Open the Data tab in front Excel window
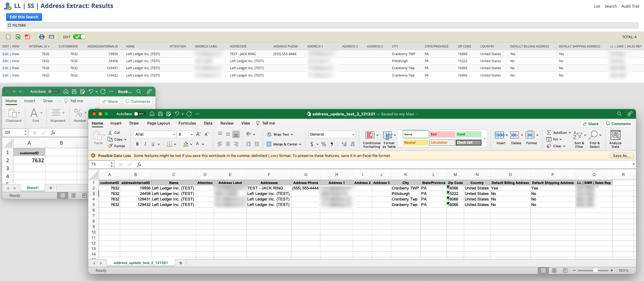644x281 pixels. click(x=208, y=123)
